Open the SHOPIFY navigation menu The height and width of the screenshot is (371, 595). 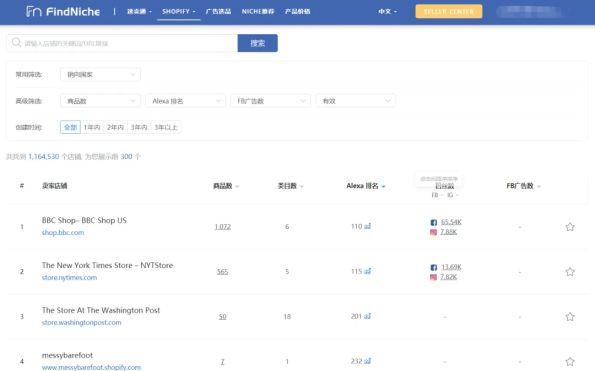click(179, 11)
